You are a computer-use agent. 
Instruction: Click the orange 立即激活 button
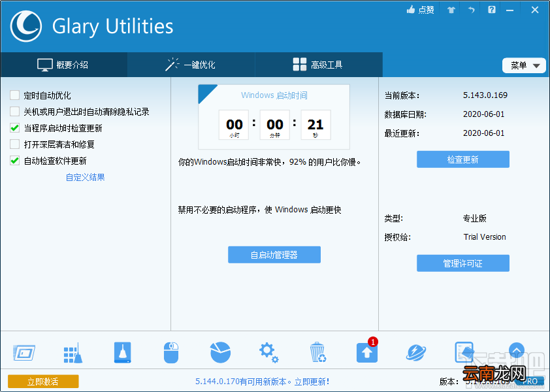click(43, 382)
